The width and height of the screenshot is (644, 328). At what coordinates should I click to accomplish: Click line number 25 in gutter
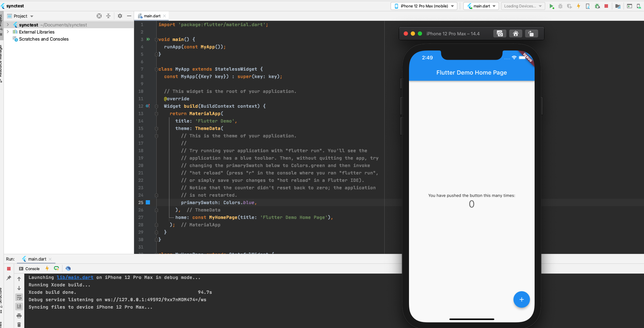141,202
